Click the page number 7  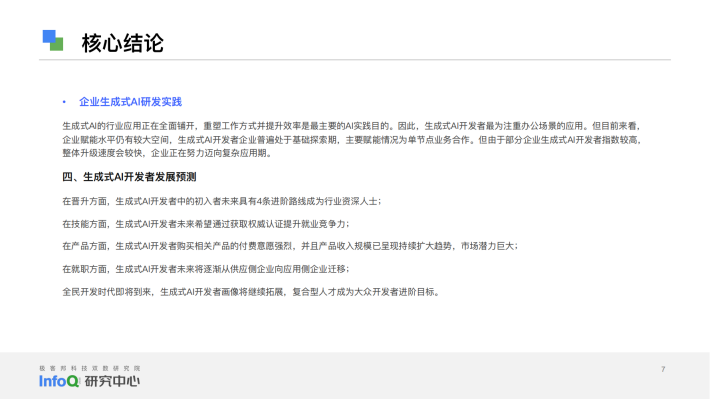click(x=663, y=369)
